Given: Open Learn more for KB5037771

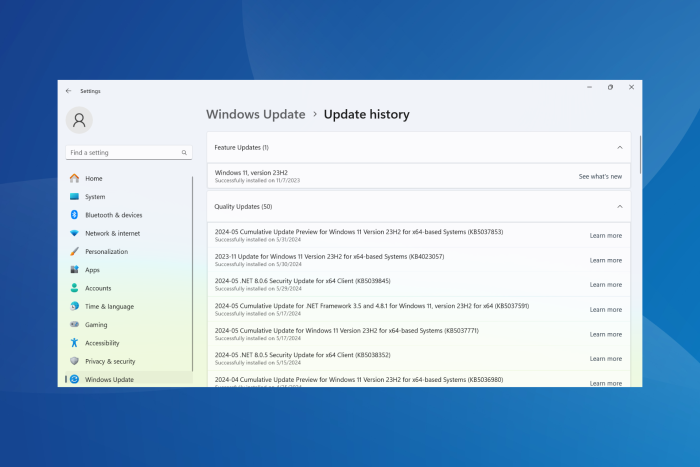Looking at the screenshot, I should point(605,334).
